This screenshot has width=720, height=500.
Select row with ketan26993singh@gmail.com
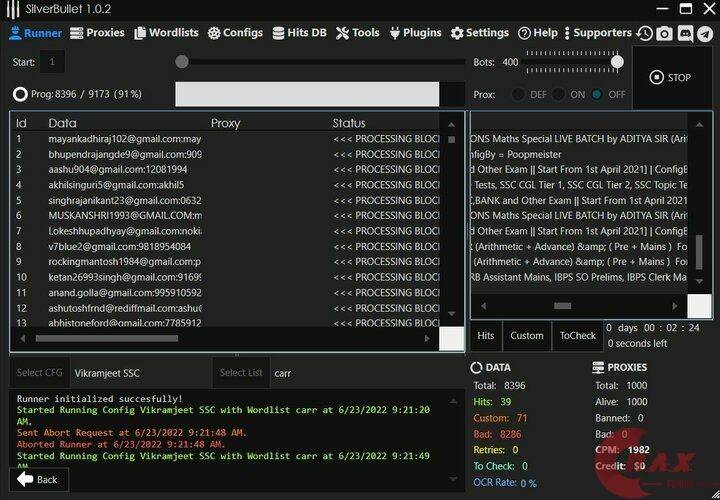point(225,277)
